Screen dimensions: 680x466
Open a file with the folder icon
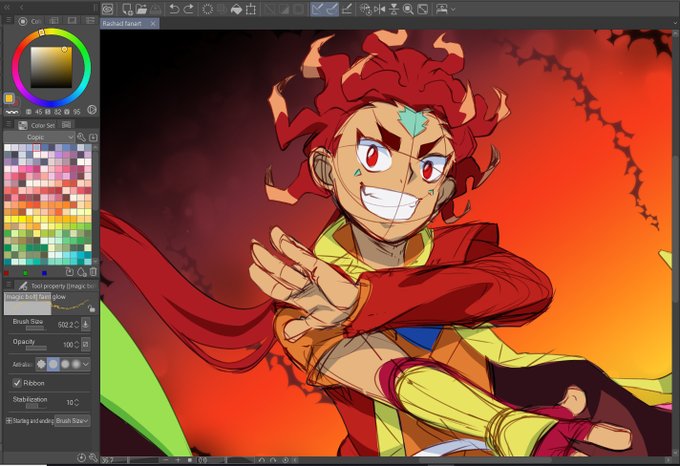click(141, 9)
